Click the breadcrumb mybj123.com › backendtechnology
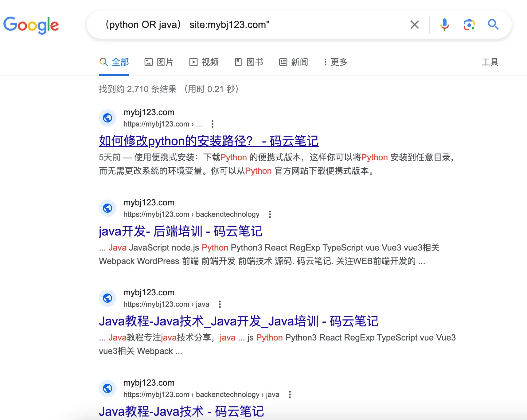Screen dimensions: 527x420 tap(191, 214)
